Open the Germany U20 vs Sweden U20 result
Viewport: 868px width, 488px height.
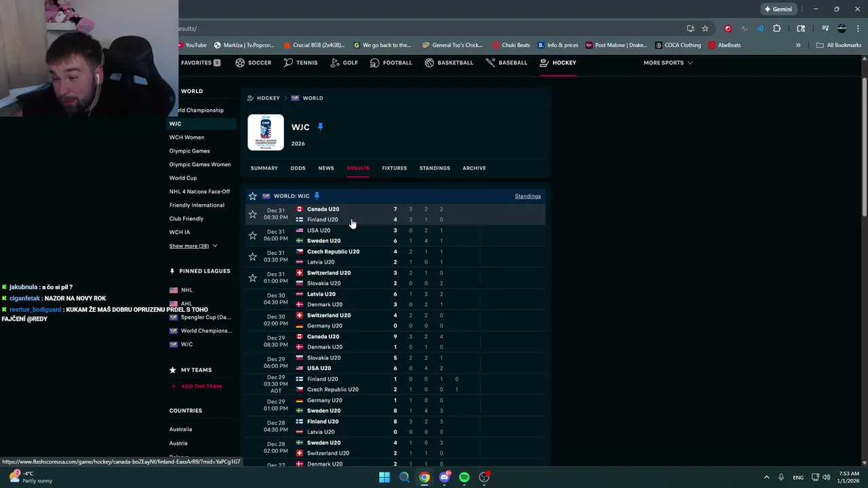395,405
